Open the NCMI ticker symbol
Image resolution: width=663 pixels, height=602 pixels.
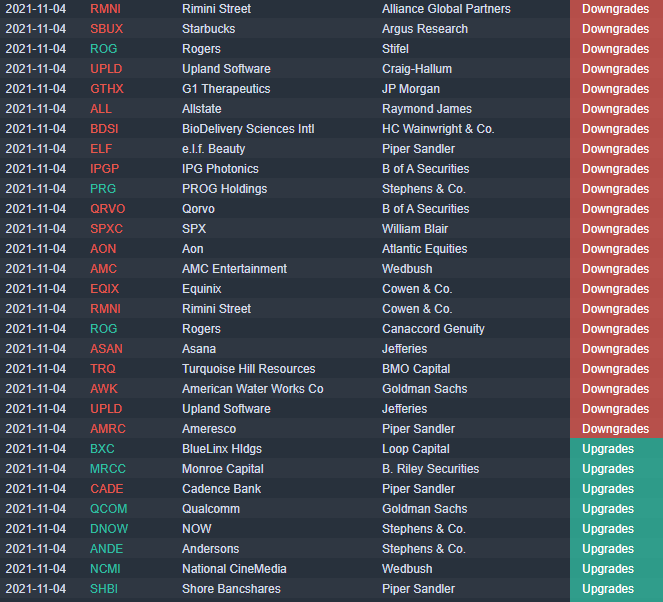(105, 569)
